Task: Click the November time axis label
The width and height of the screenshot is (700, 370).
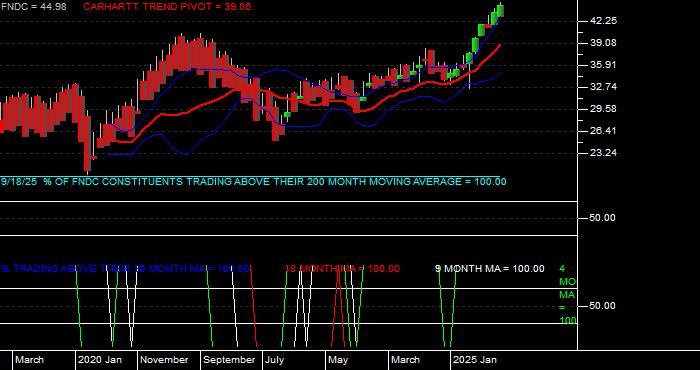Action: click(x=164, y=360)
